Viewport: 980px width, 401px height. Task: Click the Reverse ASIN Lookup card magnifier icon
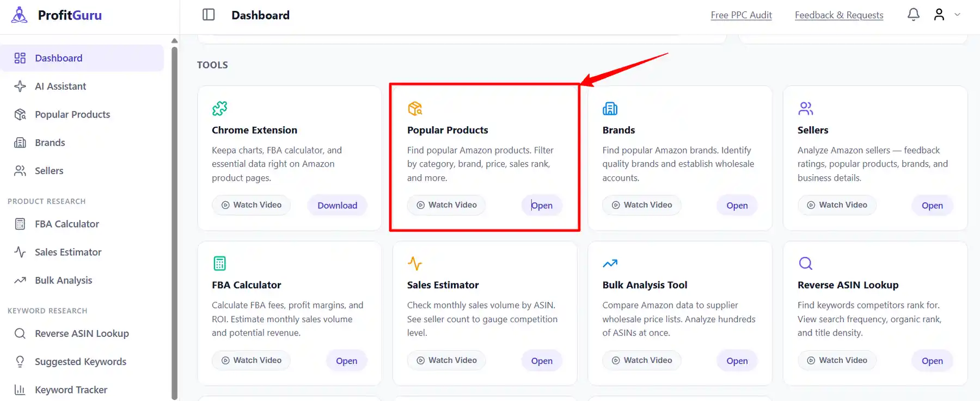coord(805,263)
